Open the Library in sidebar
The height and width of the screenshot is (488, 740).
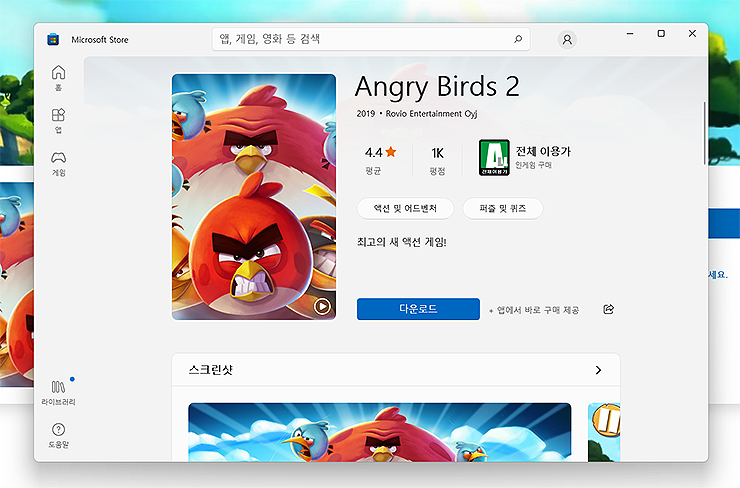click(x=58, y=393)
